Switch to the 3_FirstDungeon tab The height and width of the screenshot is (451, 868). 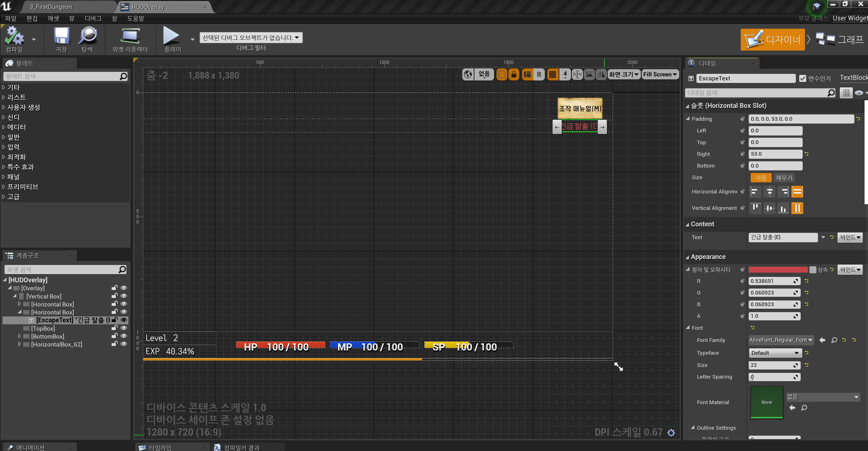point(51,7)
